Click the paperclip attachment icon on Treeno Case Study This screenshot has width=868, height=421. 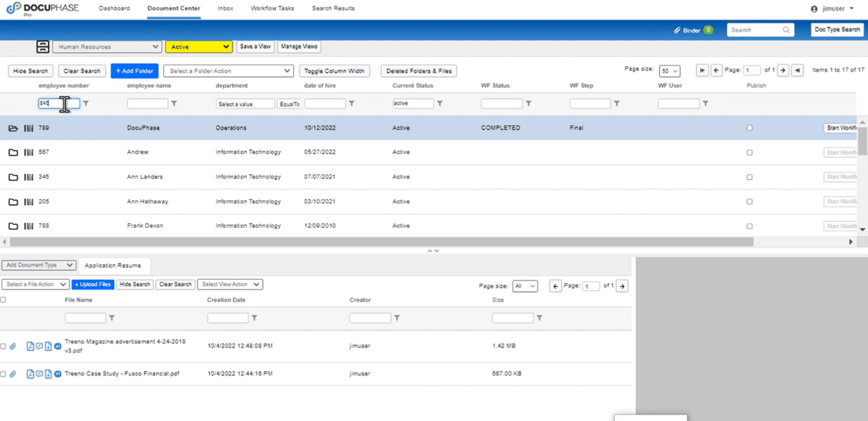(13, 373)
